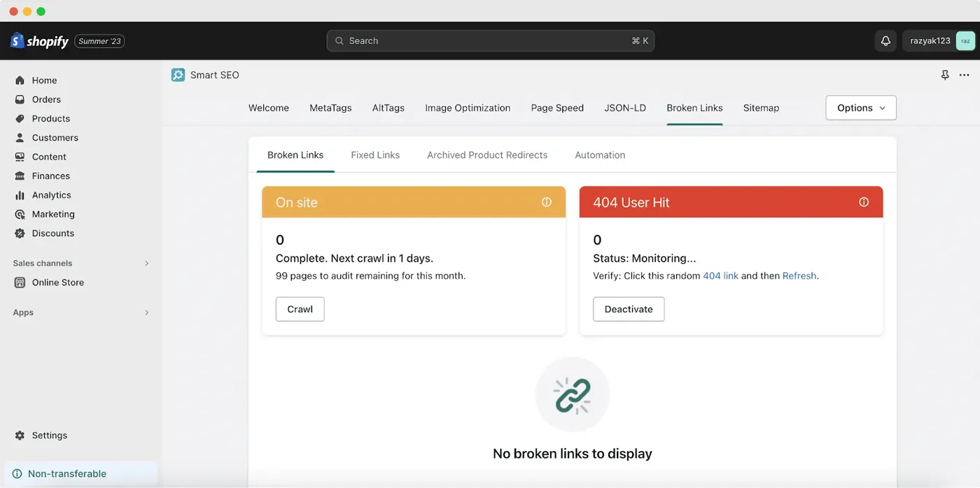Open Orders in the sidebar
The image size is (980, 488).
tap(46, 99)
